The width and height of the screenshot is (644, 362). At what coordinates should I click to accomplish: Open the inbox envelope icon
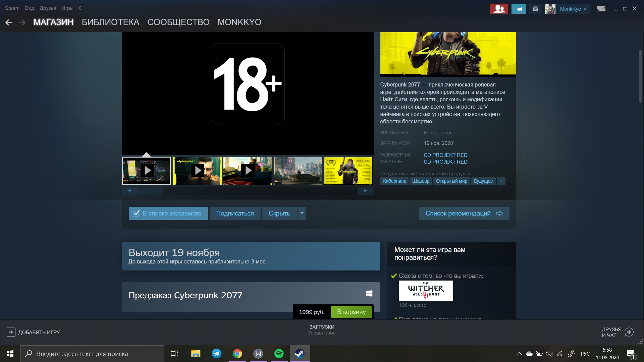(x=535, y=9)
